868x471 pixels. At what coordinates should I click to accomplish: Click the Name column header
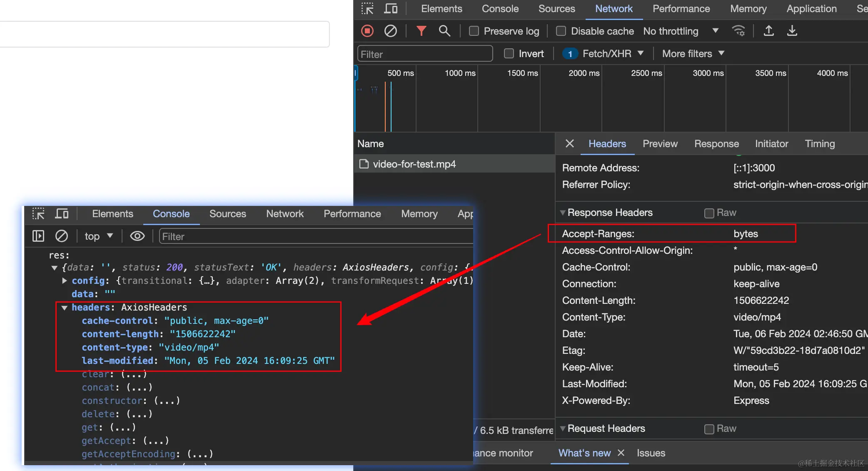370,144
